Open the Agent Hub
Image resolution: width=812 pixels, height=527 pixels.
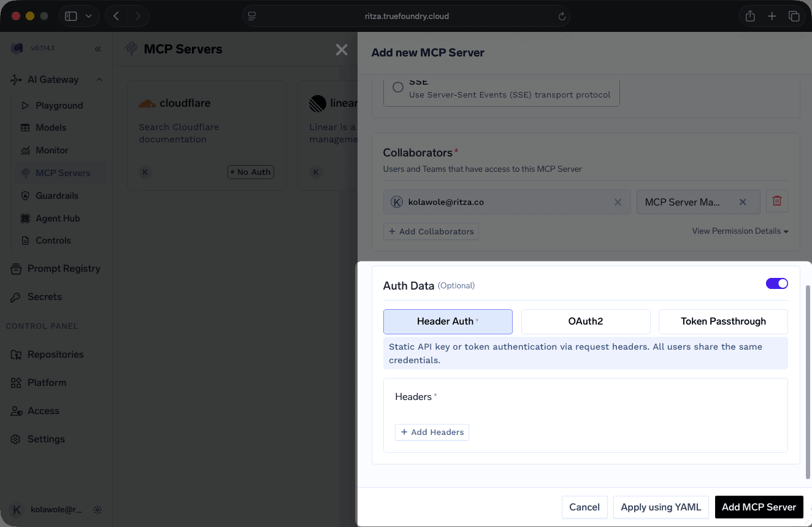pos(59,218)
